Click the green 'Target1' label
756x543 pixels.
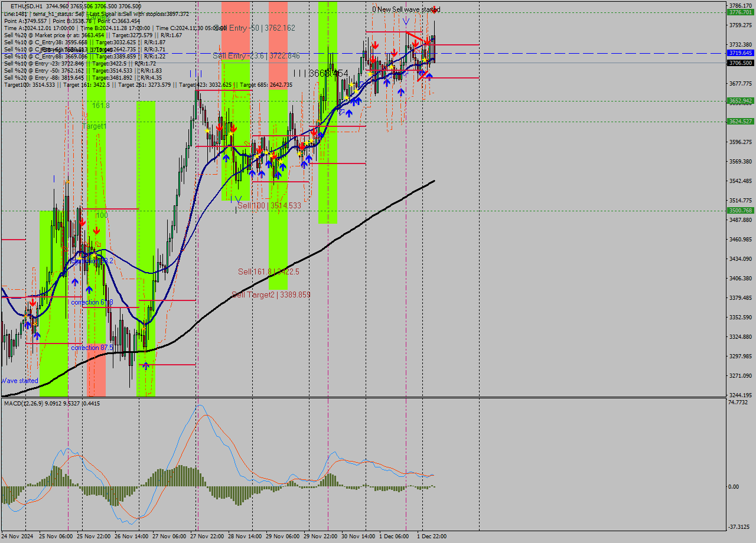coord(94,126)
